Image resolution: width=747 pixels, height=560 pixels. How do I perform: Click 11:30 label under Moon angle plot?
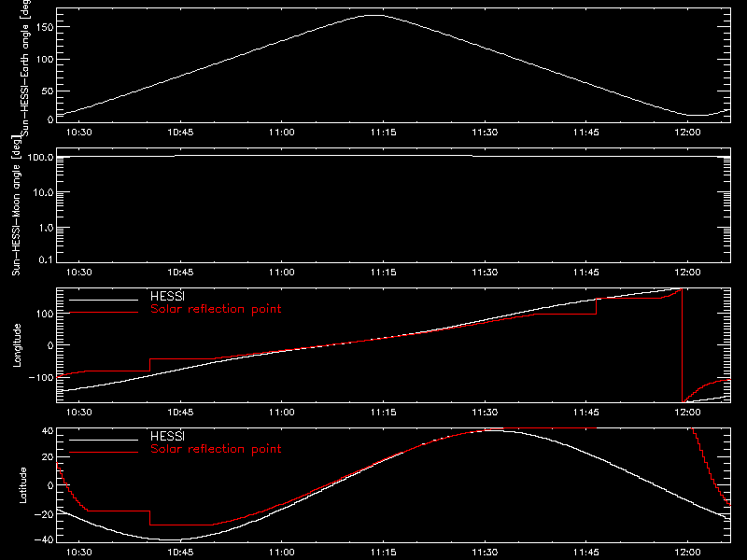point(485,273)
